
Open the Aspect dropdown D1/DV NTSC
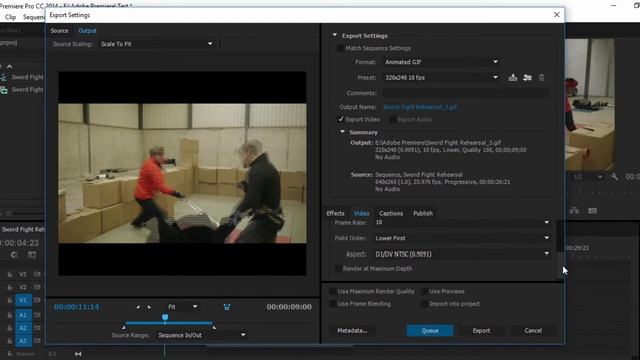pyautogui.click(x=462, y=254)
